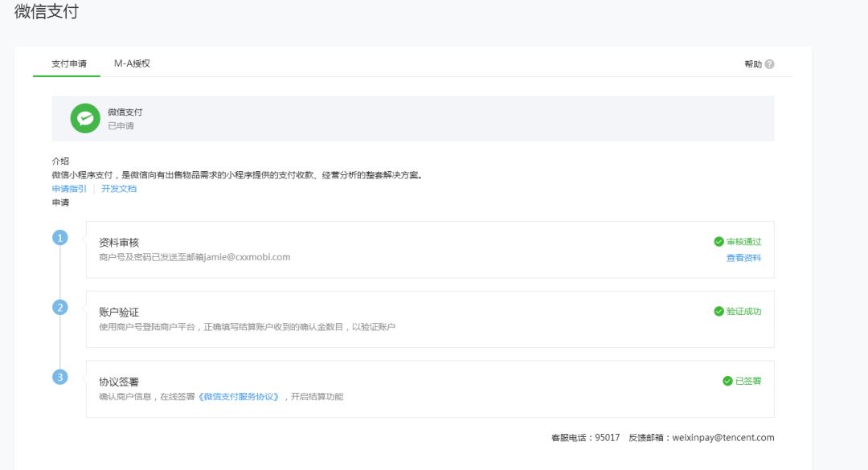Open the 《微信支付服务协议》 link
Viewport: 868px width, 470px height.
pyautogui.click(x=239, y=396)
